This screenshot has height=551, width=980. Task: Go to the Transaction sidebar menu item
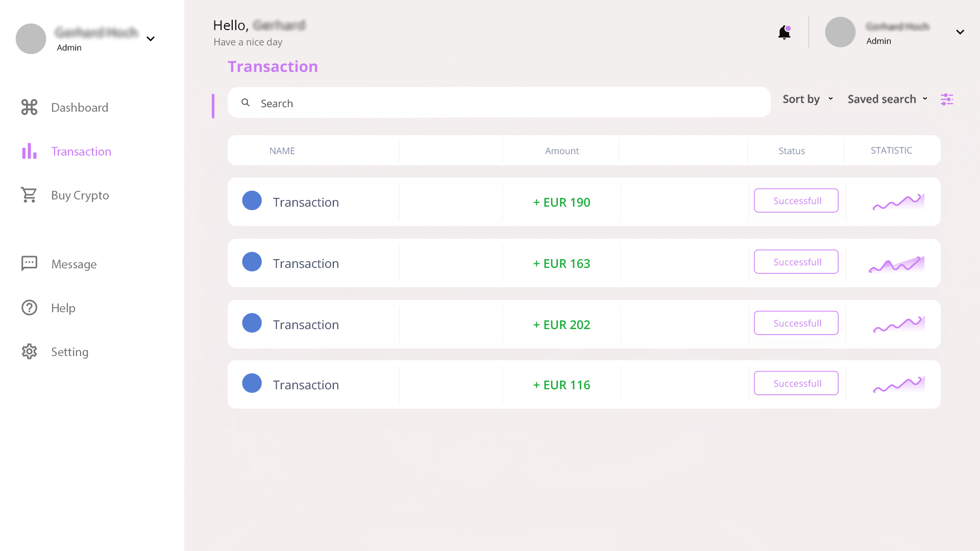click(81, 152)
